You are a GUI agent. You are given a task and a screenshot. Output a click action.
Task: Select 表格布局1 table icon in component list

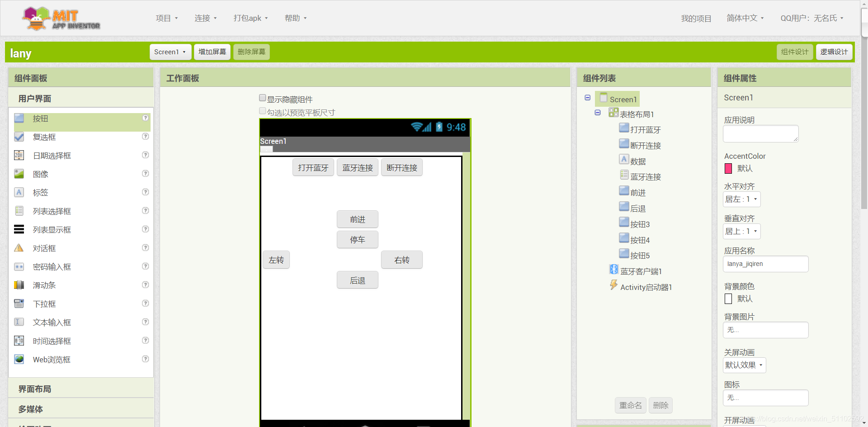click(x=613, y=113)
